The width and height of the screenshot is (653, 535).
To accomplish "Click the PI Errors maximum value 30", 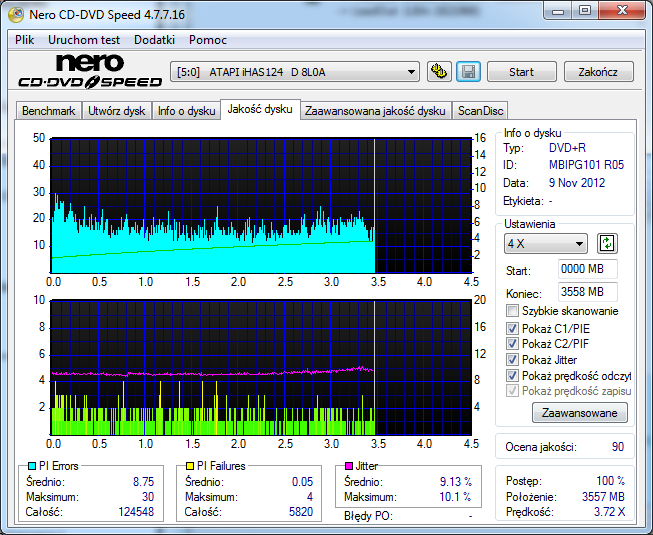I will [148, 497].
